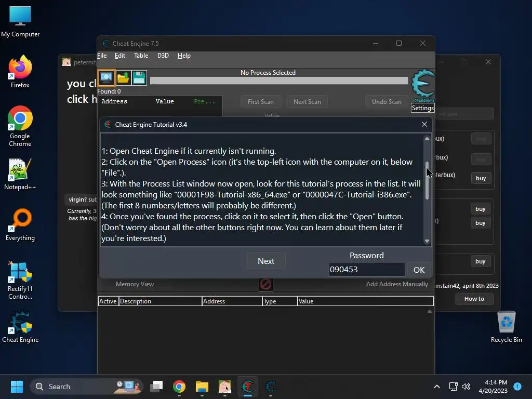Click OK next to Password field
The width and height of the screenshot is (532, 399).
click(419, 270)
